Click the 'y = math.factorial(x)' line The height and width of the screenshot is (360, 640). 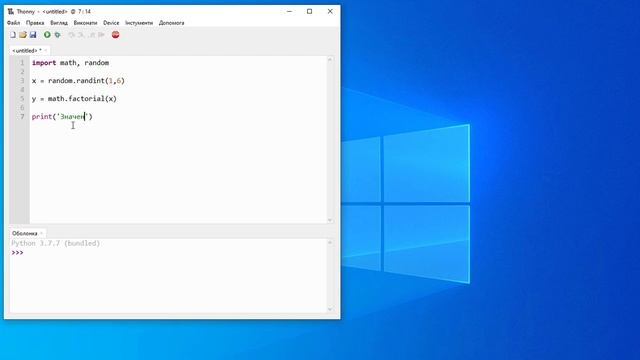[74, 99]
